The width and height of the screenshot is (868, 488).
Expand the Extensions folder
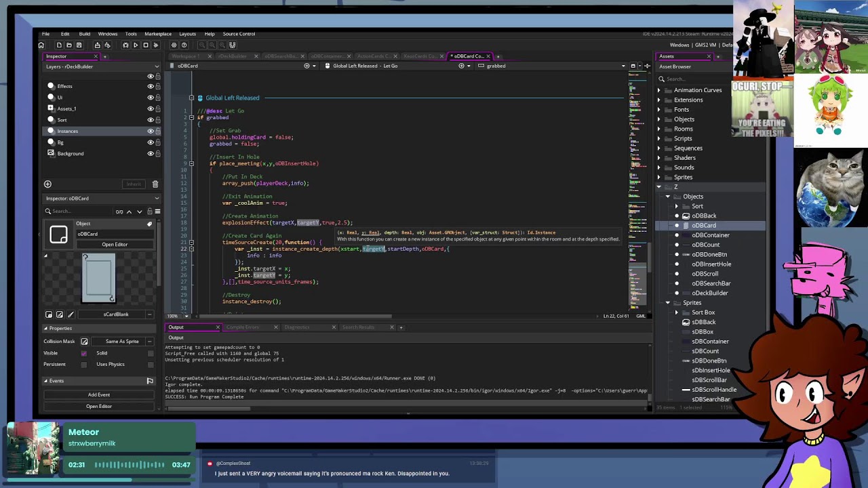coord(658,100)
